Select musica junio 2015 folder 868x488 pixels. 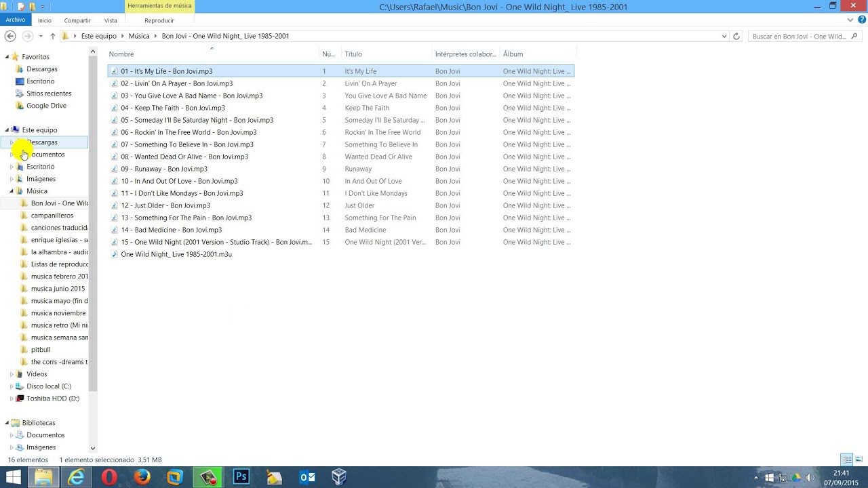click(58, 289)
